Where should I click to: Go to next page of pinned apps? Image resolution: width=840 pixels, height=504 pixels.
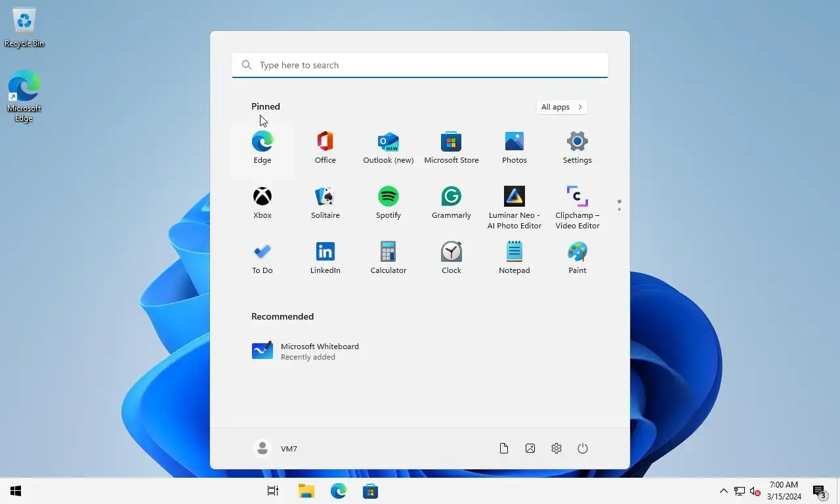(x=619, y=209)
